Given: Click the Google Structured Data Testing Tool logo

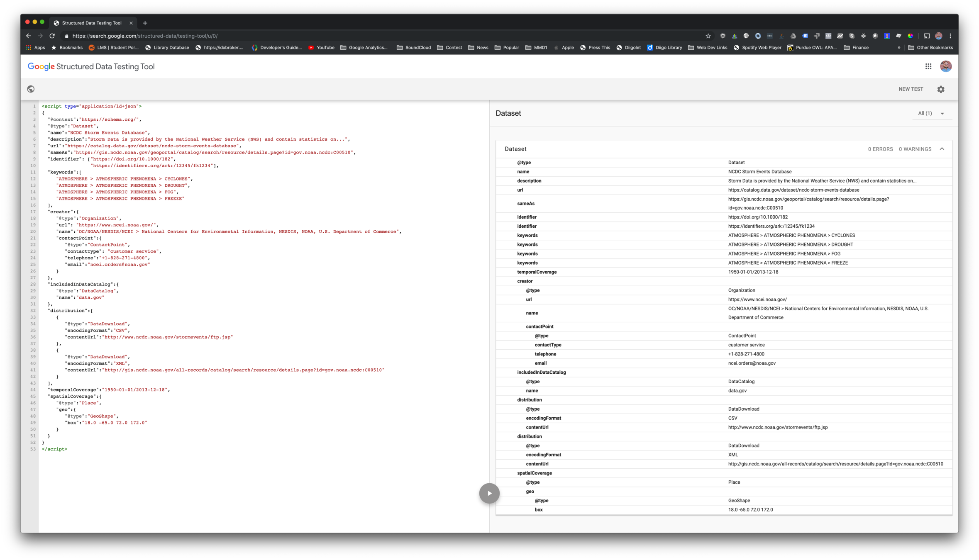Looking at the screenshot, I should (91, 66).
